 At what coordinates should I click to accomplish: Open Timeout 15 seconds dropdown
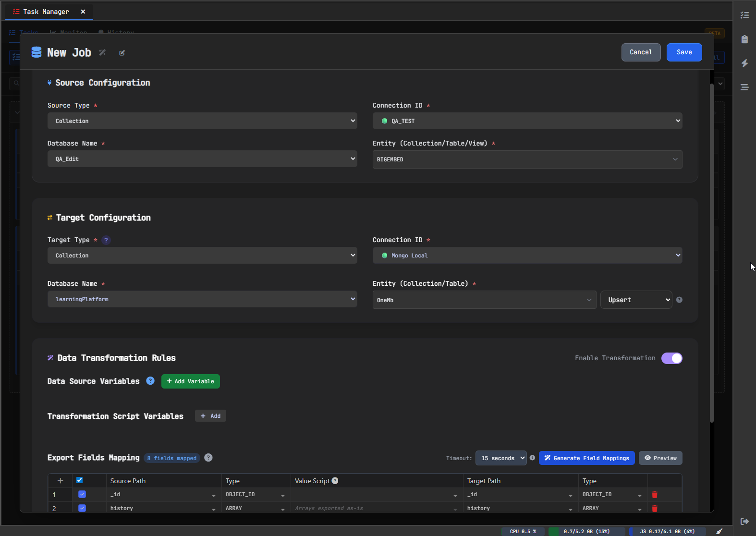[x=501, y=458]
